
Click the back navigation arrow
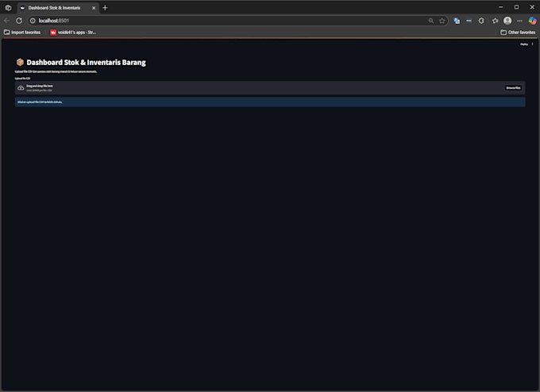pos(6,21)
